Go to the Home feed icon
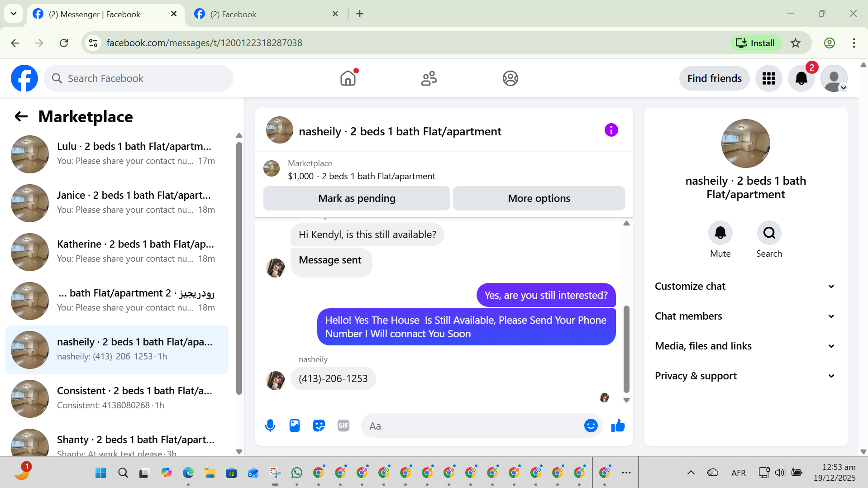 click(x=348, y=78)
